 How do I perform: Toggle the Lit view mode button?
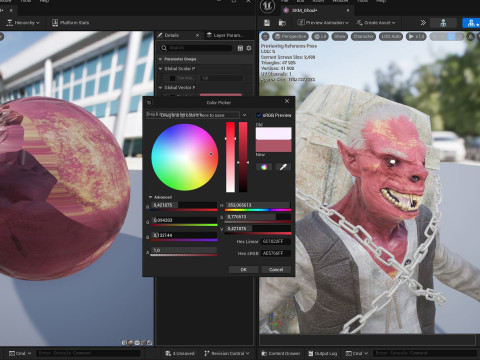coord(320,36)
